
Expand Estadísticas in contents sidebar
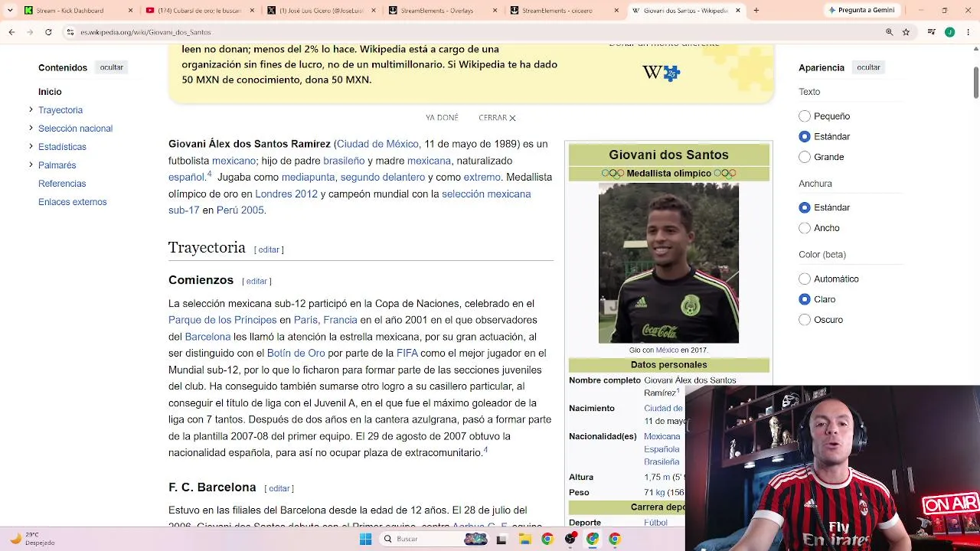click(31, 146)
